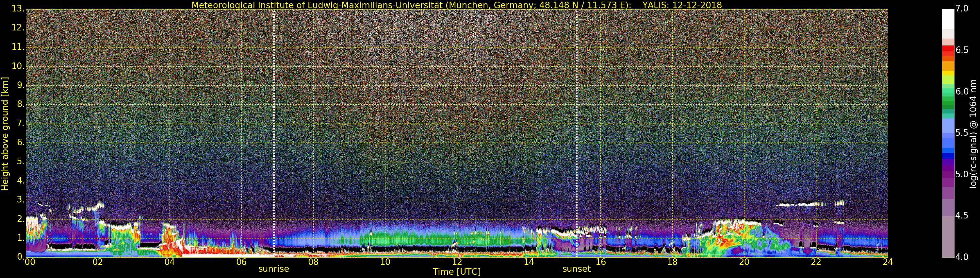This screenshot has height=278, width=980.
Task: Click the colorbar value '4.5'
Action: click(962, 216)
